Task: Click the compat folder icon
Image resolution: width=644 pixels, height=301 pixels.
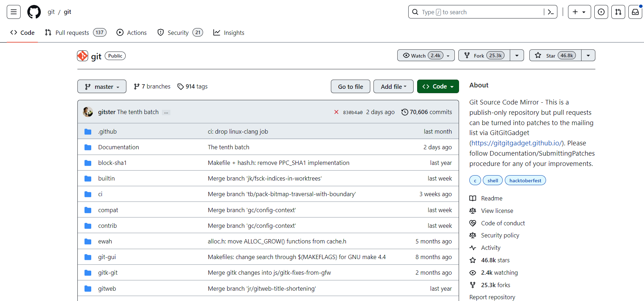Action: coord(88,210)
